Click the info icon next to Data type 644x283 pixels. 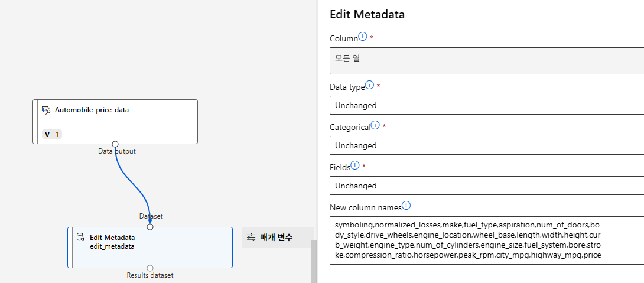point(370,85)
